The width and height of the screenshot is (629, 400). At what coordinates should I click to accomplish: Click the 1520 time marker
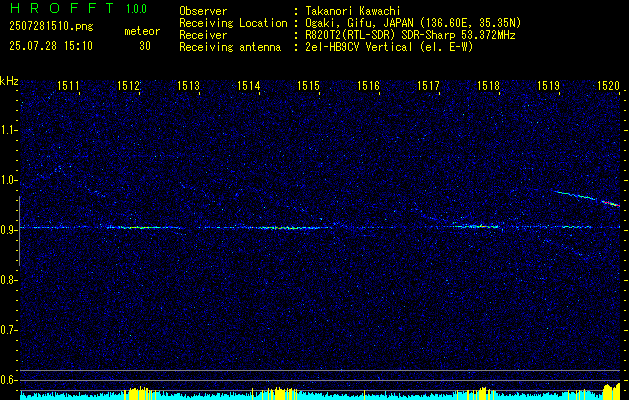point(609,85)
